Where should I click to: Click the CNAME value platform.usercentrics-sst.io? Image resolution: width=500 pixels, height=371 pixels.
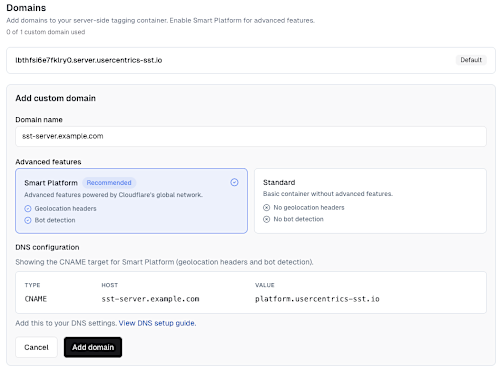(317, 299)
